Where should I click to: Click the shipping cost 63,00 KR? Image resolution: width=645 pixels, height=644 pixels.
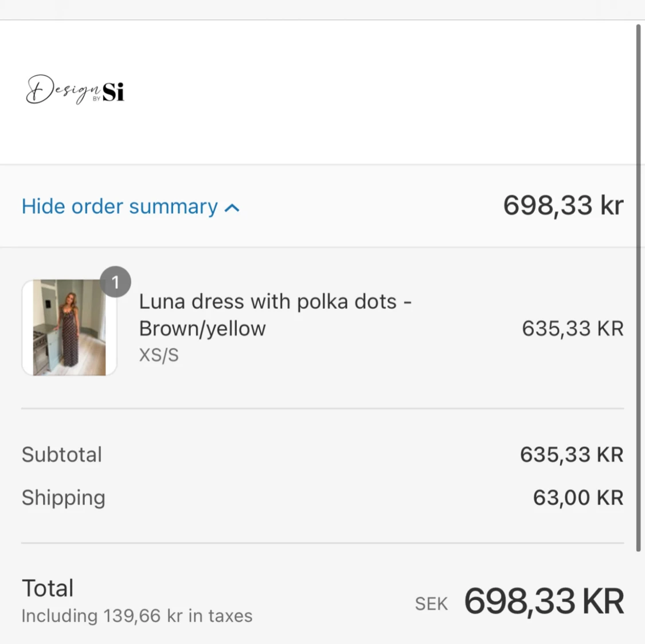pos(578,497)
